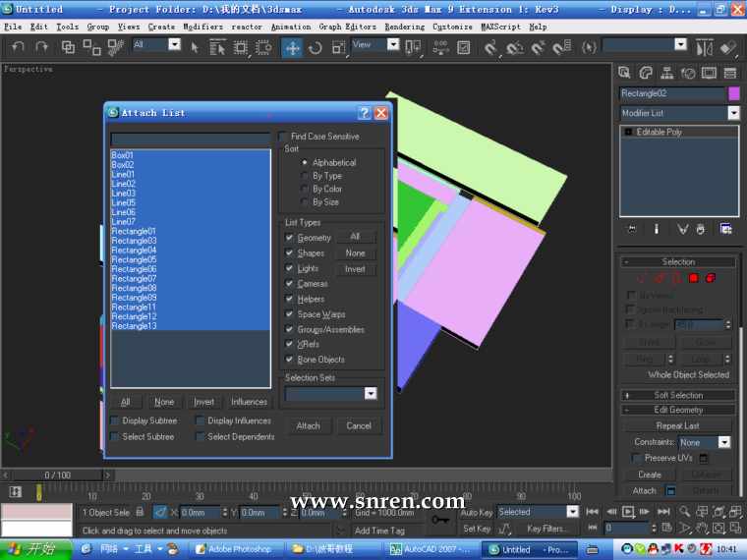Screen dimensions: 747x560
Task: Select Polygon sub-object level icon
Action: [694, 278]
